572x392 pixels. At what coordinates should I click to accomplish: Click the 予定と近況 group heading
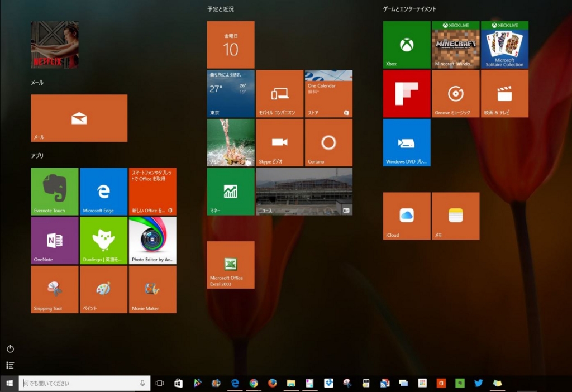click(221, 9)
